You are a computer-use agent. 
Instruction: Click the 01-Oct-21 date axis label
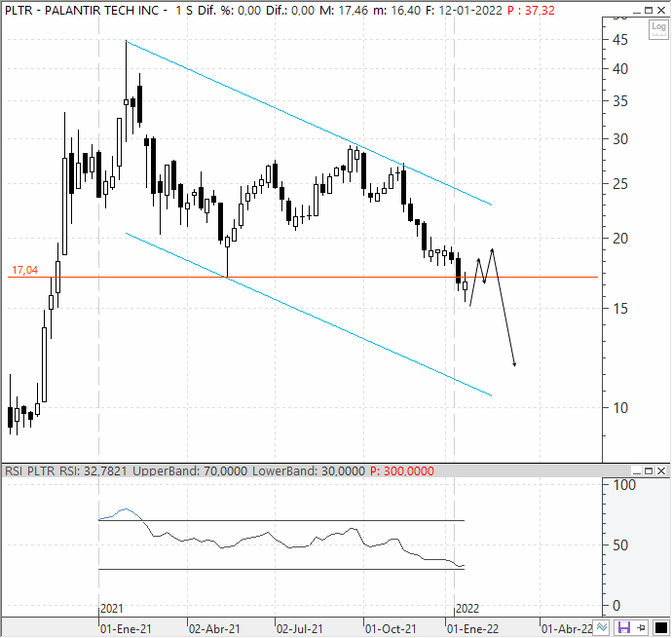click(391, 629)
